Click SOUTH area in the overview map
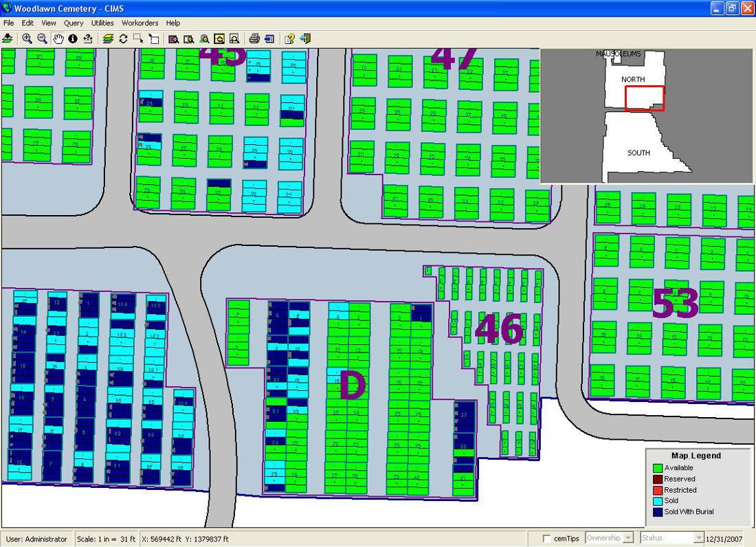 [x=638, y=153]
